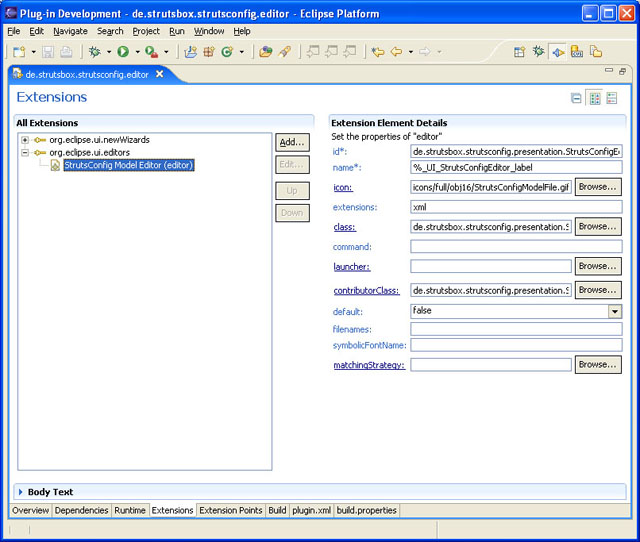This screenshot has width=640, height=542.
Task: Open the Project menu
Action: click(x=146, y=31)
